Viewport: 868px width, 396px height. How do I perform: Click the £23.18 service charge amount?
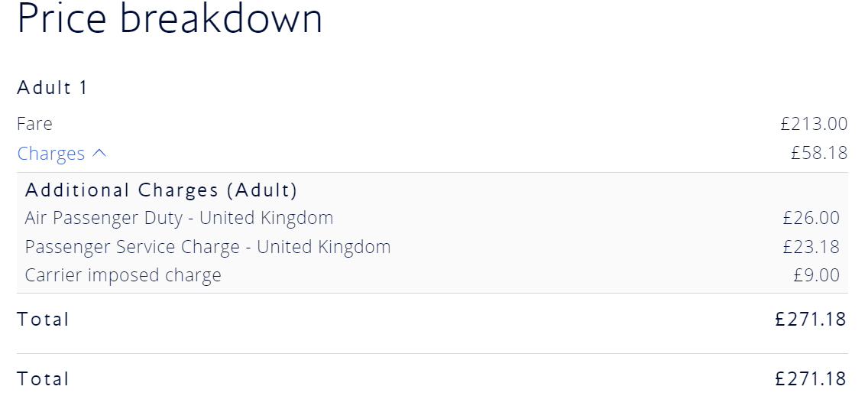[x=811, y=247]
